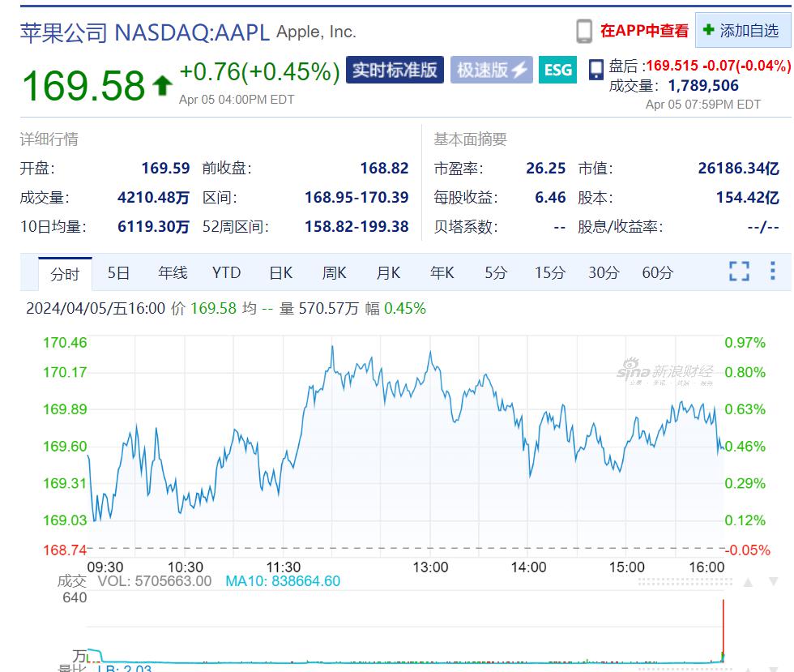The width and height of the screenshot is (794, 672).
Task: Click the blue phone icon next to 盘后
Action: pos(596,69)
